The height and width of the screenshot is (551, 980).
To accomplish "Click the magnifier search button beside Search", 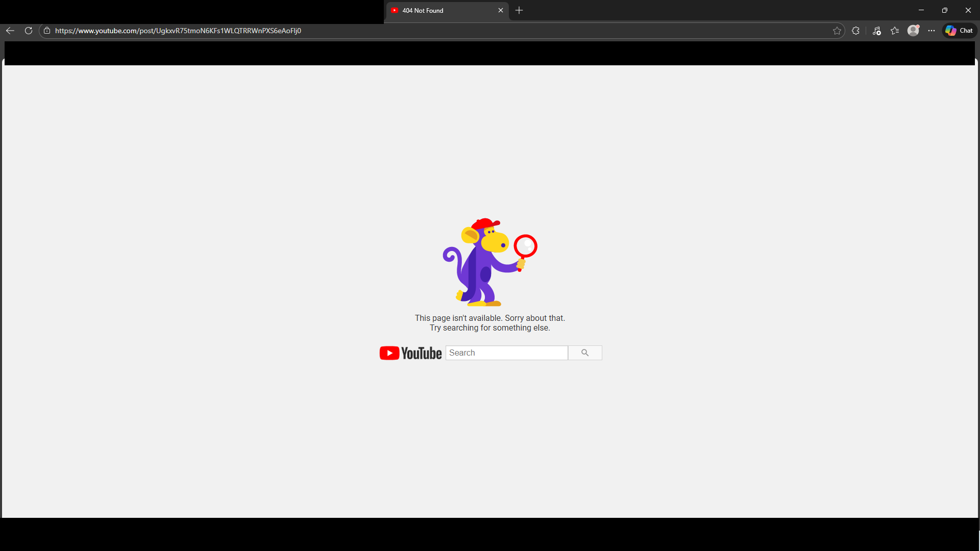I will [x=585, y=353].
